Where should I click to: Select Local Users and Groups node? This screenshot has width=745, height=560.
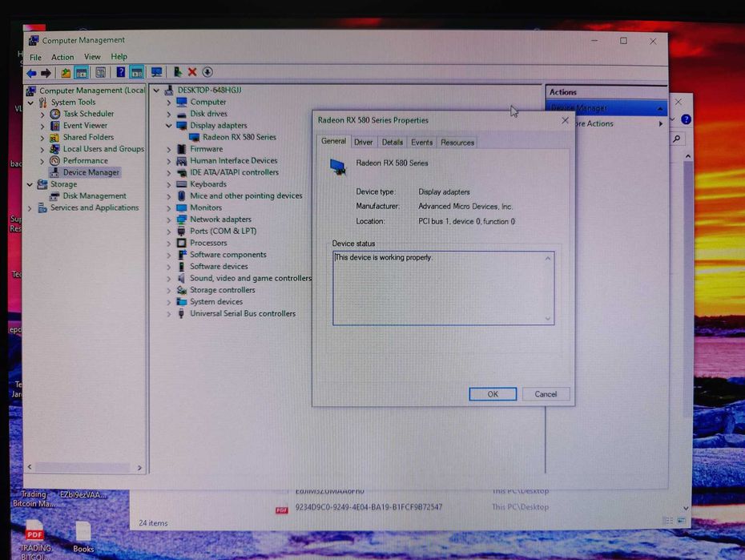[x=103, y=149]
